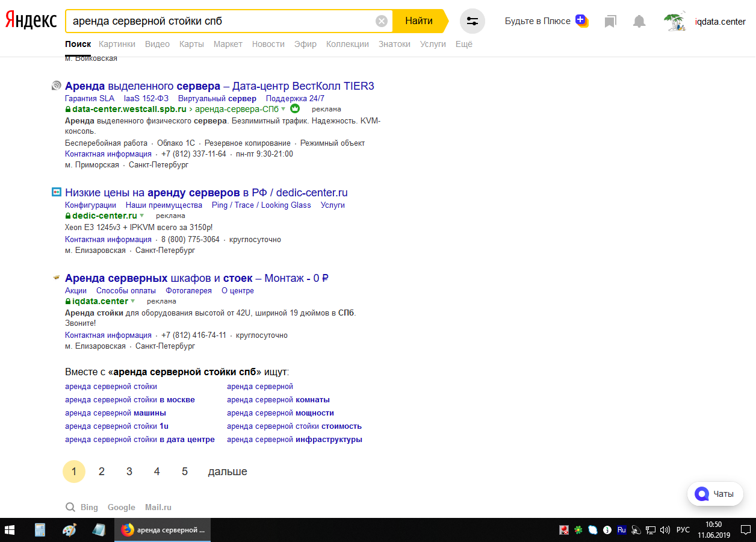This screenshot has height=542, width=756.
Task: Launch Calculator from the taskbar
Action: pos(40,530)
